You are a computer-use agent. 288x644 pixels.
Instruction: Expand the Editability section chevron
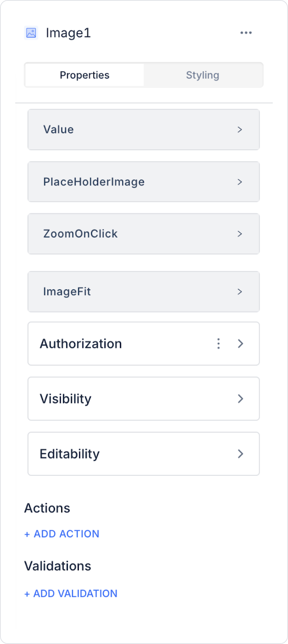[x=241, y=454]
